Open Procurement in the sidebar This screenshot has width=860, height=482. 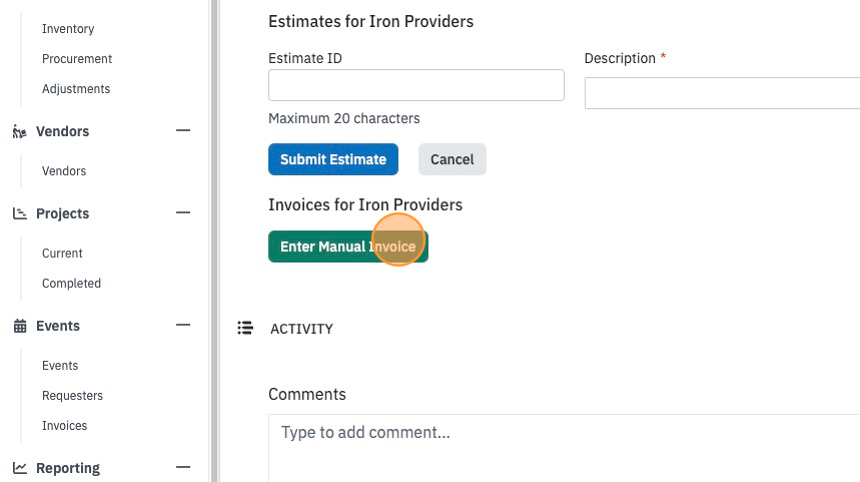[77, 59]
